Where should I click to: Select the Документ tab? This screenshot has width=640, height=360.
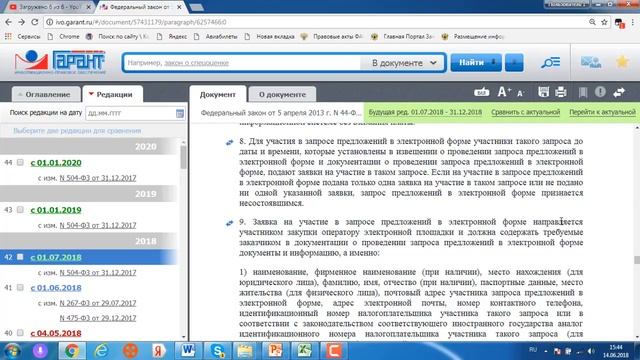click(x=218, y=94)
